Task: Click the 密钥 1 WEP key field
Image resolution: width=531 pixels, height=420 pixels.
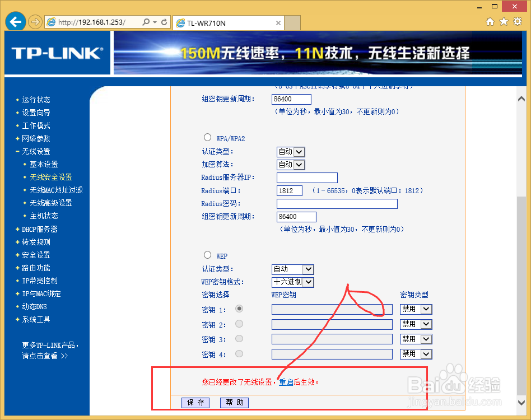Action: point(332,309)
